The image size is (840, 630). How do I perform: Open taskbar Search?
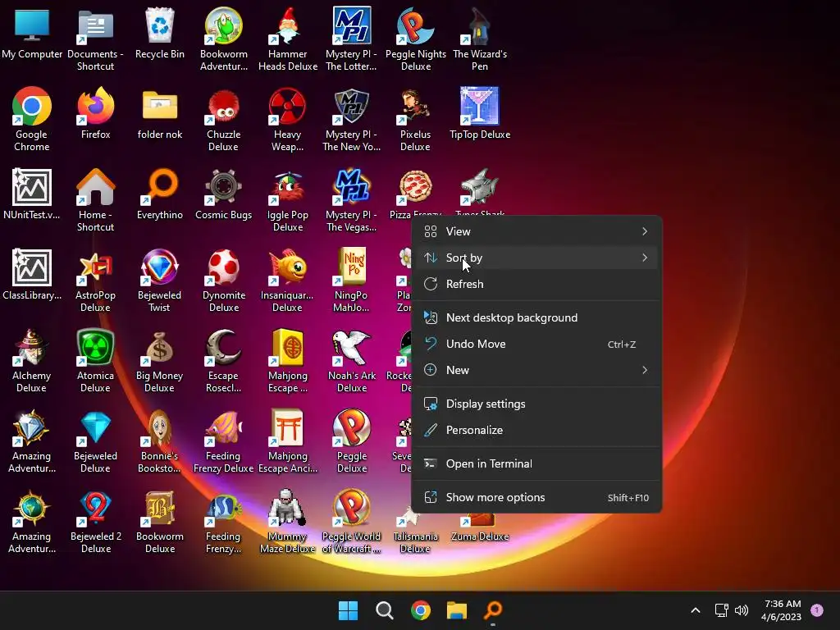(384, 610)
